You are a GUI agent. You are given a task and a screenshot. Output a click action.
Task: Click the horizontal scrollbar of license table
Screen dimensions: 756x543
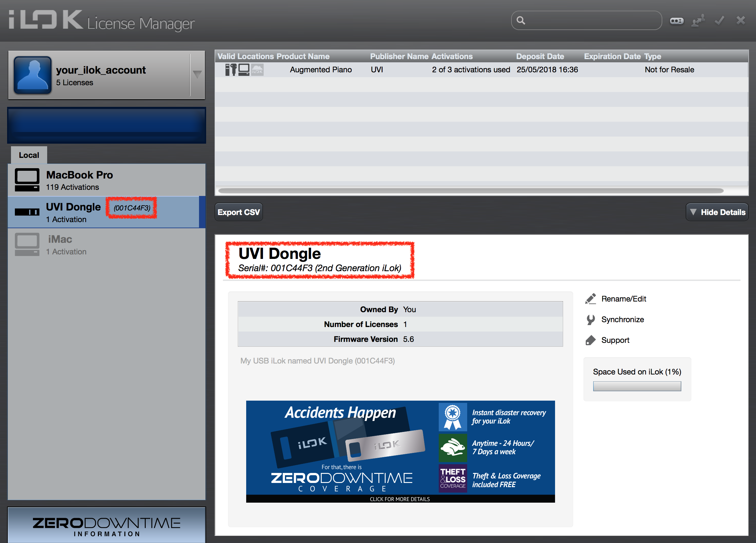471,190
